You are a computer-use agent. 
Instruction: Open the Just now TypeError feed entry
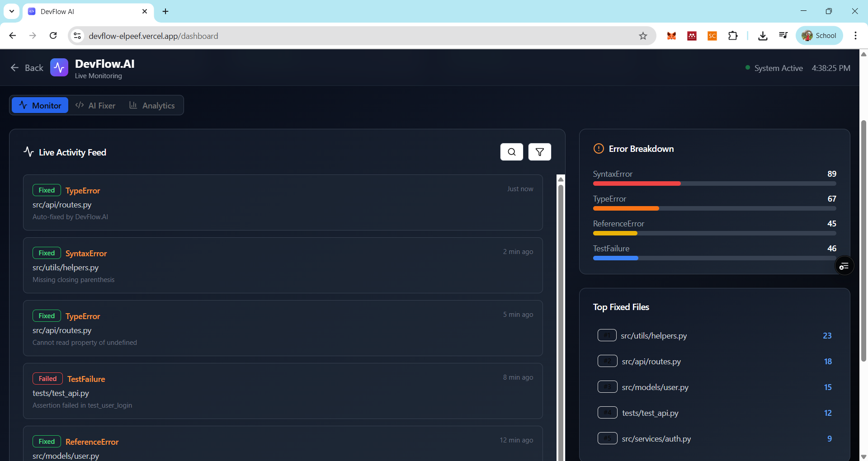(x=283, y=202)
